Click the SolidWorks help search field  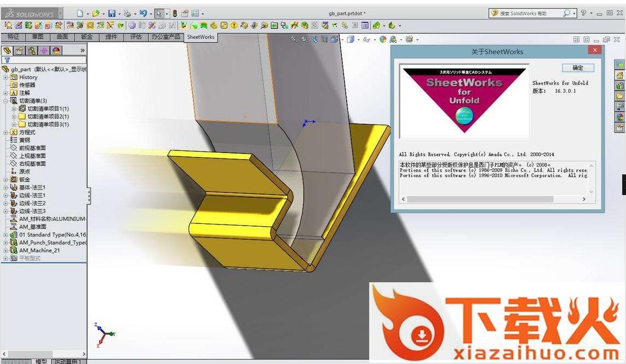[529, 13]
